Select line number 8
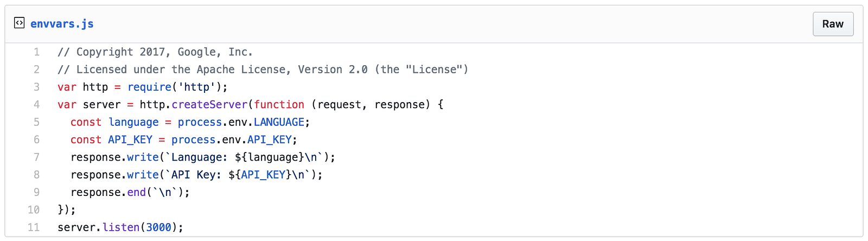 (36, 175)
